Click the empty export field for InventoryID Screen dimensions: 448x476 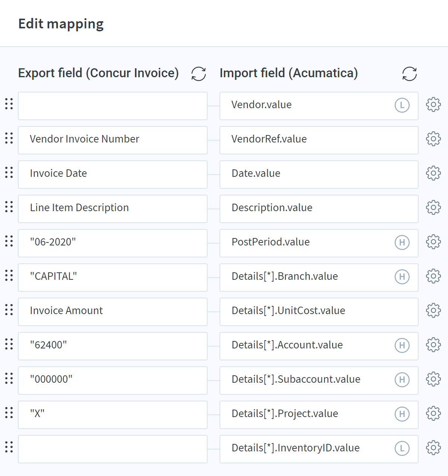click(x=113, y=449)
